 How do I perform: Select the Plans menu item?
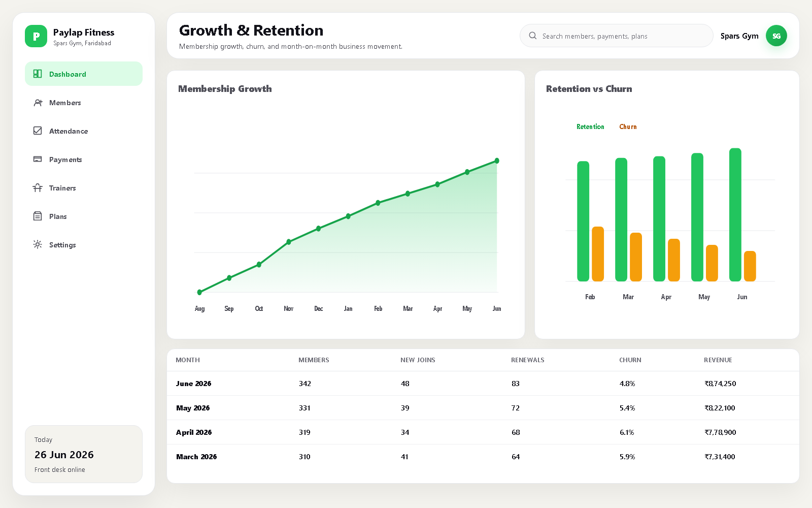(x=84, y=216)
